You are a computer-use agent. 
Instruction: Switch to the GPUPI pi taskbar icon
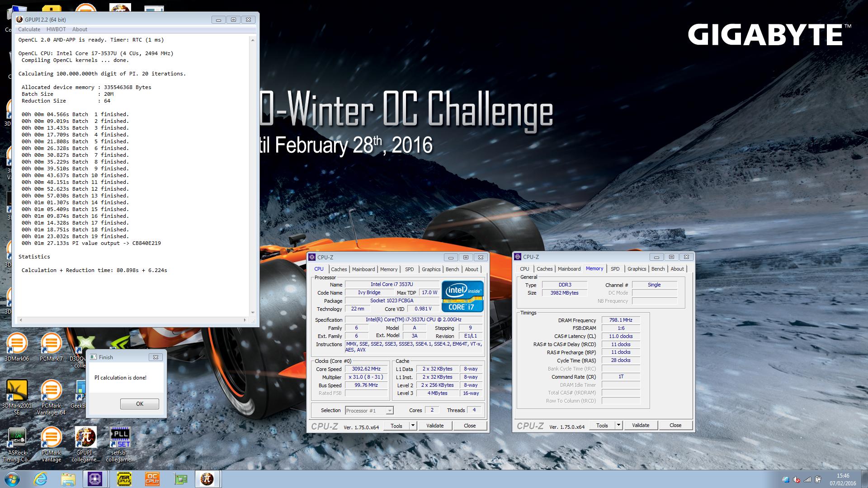pyautogui.click(x=208, y=479)
